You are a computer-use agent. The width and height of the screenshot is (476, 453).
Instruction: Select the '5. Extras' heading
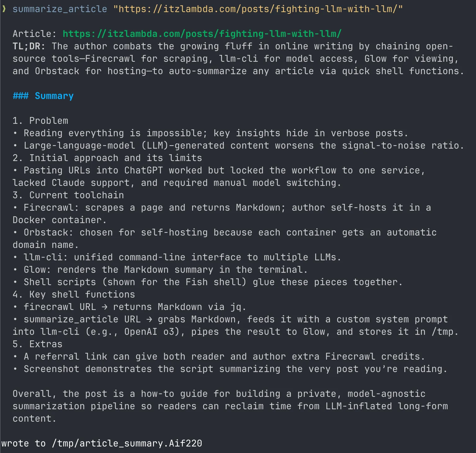pos(38,344)
